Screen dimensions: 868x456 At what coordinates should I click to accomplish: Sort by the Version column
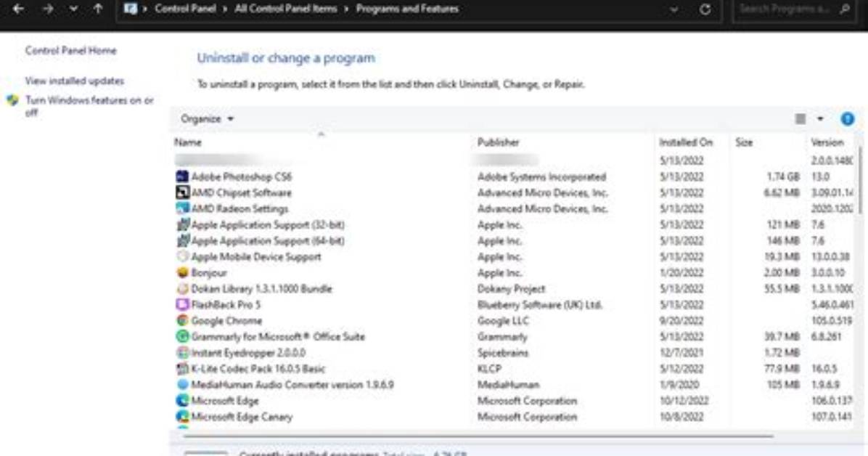tap(827, 142)
